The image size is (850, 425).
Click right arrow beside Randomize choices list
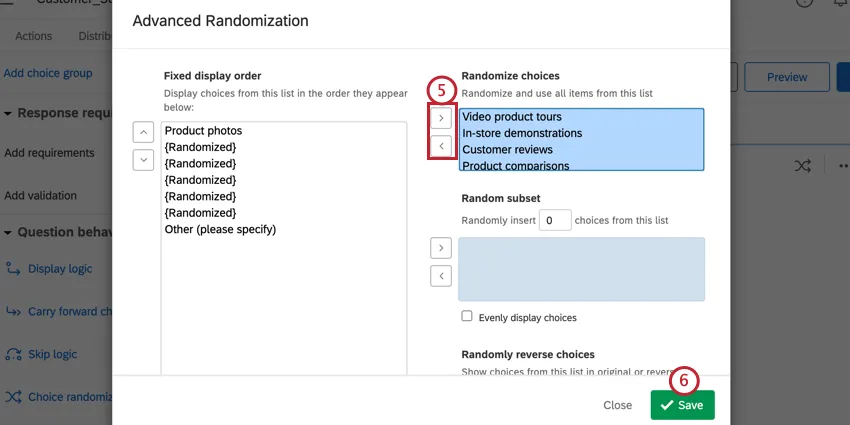pyautogui.click(x=441, y=118)
